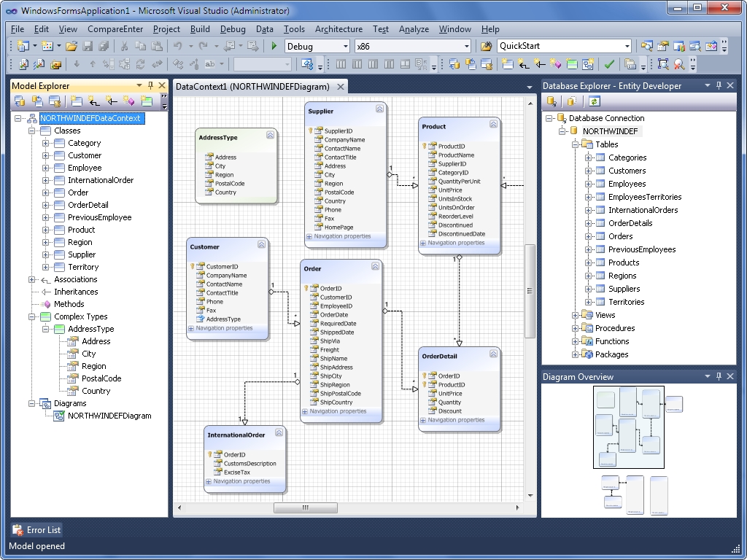Image resolution: width=747 pixels, height=560 pixels.
Task: Close the DataContext1 document tab
Action: (x=341, y=87)
